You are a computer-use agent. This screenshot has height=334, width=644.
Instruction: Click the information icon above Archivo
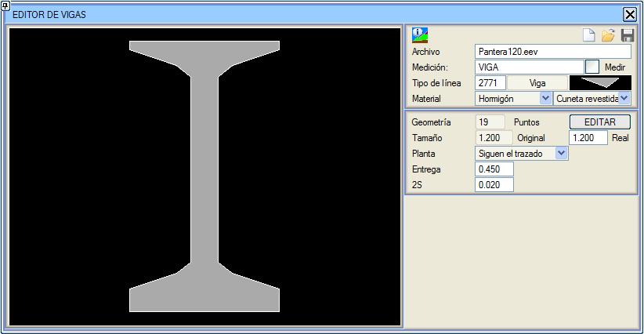click(420, 35)
